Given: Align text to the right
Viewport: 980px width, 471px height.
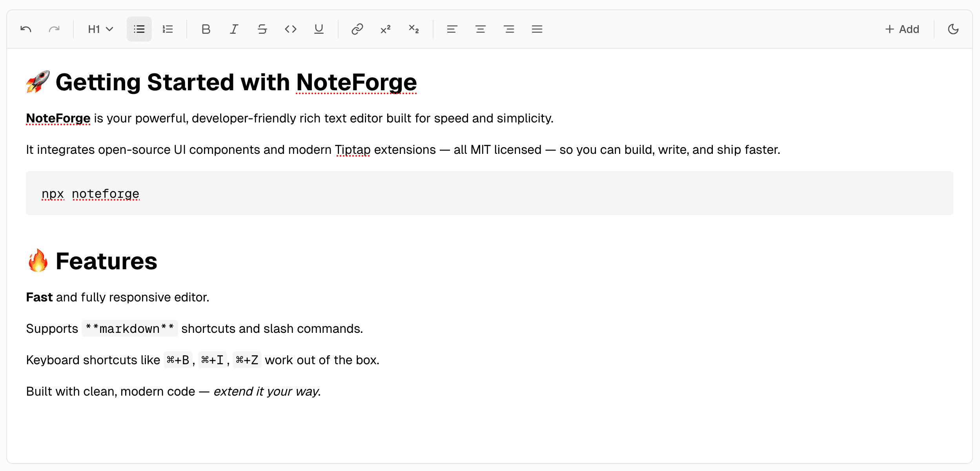Looking at the screenshot, I should point(509,29).
